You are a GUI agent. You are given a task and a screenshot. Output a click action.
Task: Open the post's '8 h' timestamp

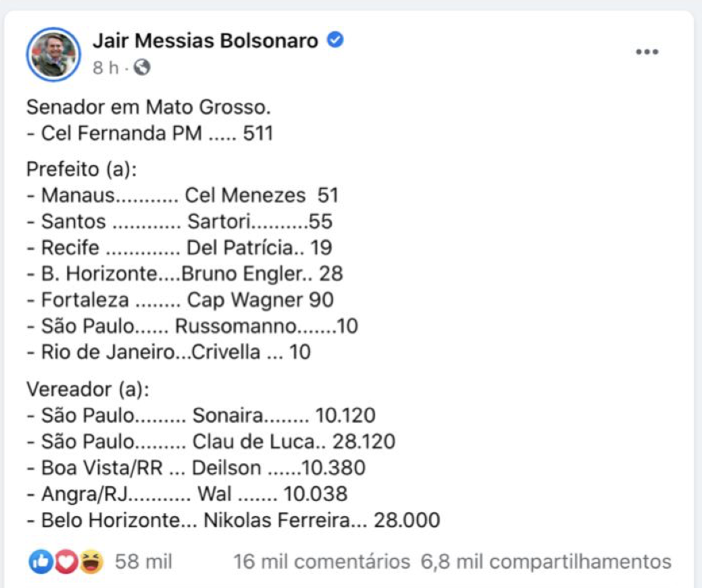(x=105, y=68)
